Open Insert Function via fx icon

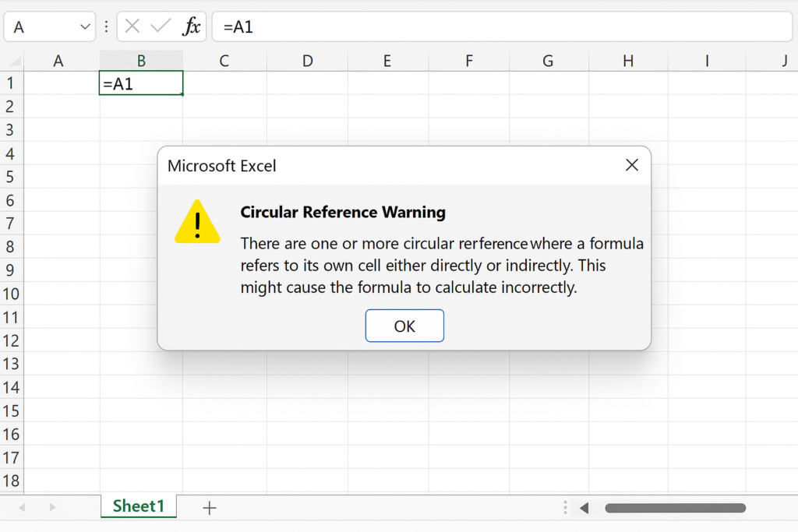tap(191, 26)
